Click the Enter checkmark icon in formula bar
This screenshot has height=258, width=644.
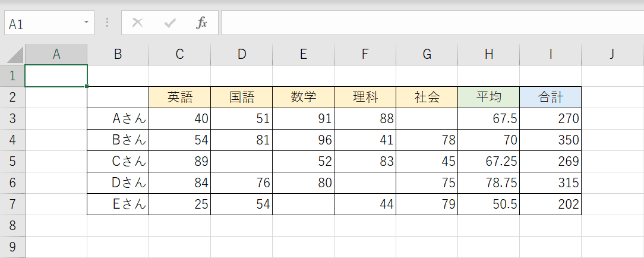[x=170, y=23]
